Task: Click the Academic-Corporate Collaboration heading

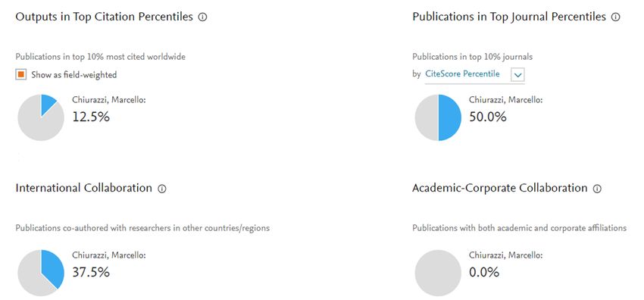Action: (500, 188)
